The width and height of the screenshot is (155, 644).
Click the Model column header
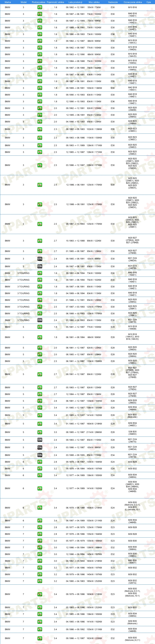coord(24,2)
